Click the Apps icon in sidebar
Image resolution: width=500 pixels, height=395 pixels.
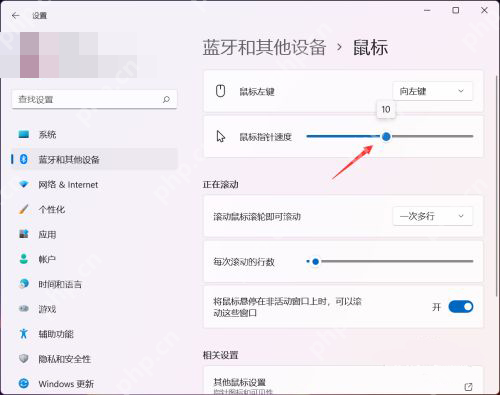point(24,234)
